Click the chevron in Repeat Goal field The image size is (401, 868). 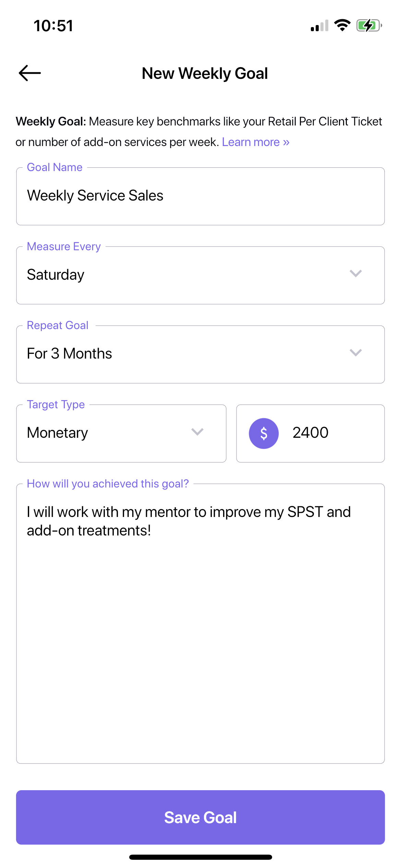356,352
